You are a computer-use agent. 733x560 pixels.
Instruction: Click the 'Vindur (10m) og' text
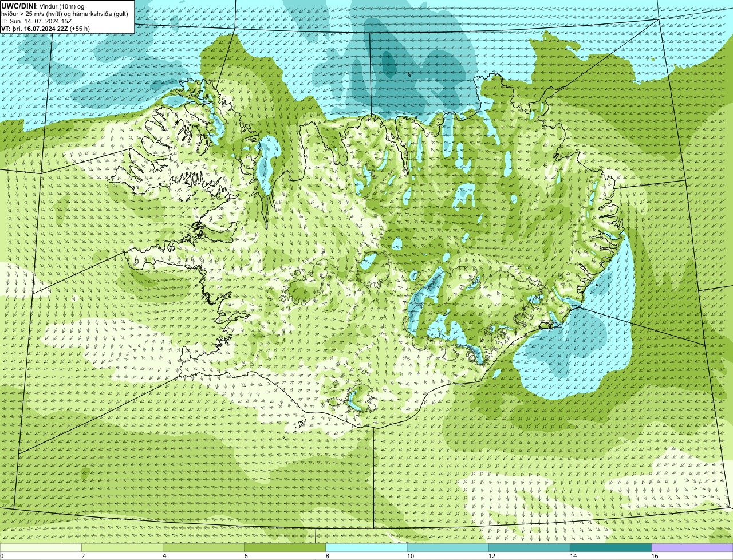pyautogui.click(x=61, y=6)
